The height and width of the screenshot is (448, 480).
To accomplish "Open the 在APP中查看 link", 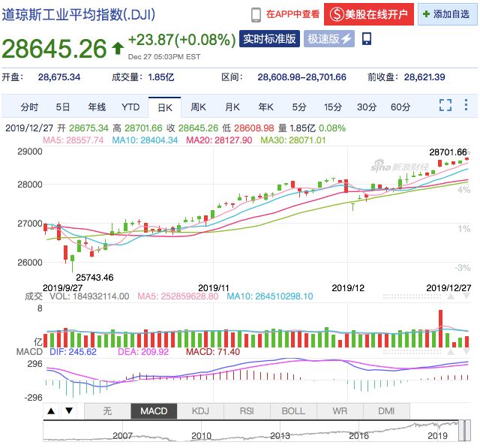I will (x=292, y=14).
